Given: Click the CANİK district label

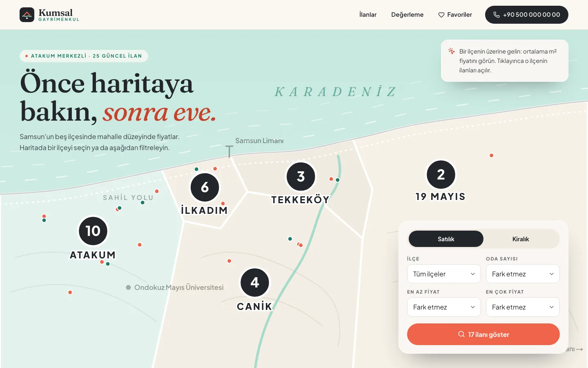Looking at the screenshot, I should click(254, 307).
